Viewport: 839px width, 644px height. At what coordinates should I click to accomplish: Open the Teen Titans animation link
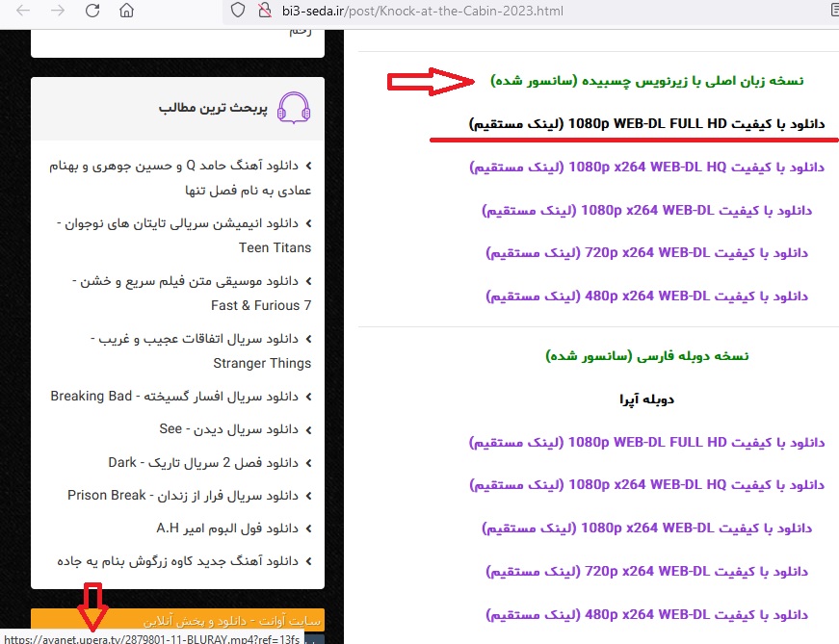pos(184,235)
